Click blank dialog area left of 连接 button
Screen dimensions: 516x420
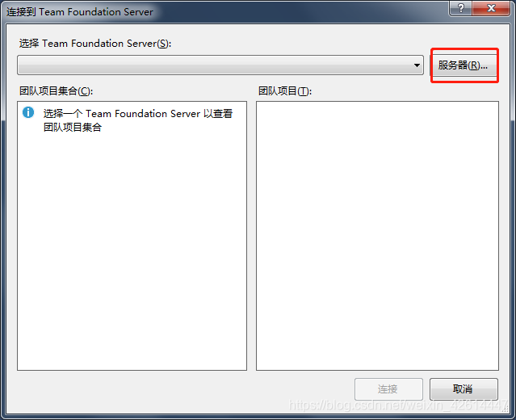[184, 390]
